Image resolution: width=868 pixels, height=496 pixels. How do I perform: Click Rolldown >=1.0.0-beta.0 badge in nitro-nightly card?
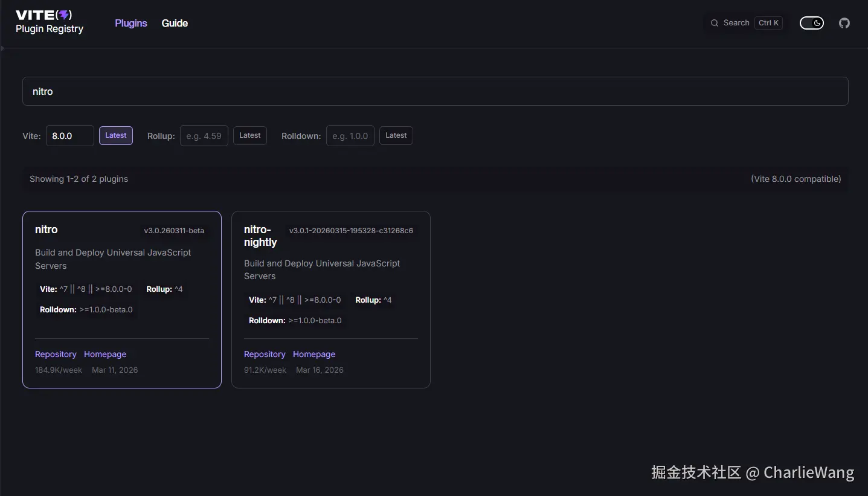[x=295, y=320]
